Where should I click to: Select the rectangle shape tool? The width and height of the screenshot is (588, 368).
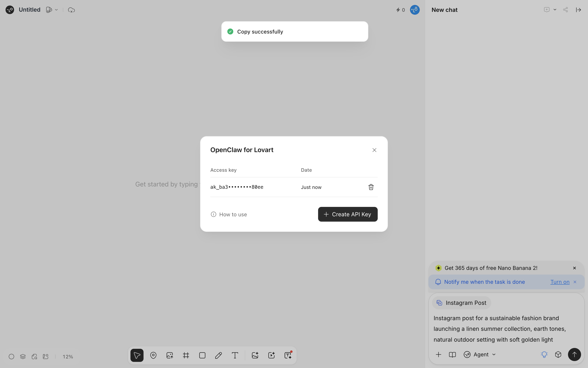[x=202, y=355]
